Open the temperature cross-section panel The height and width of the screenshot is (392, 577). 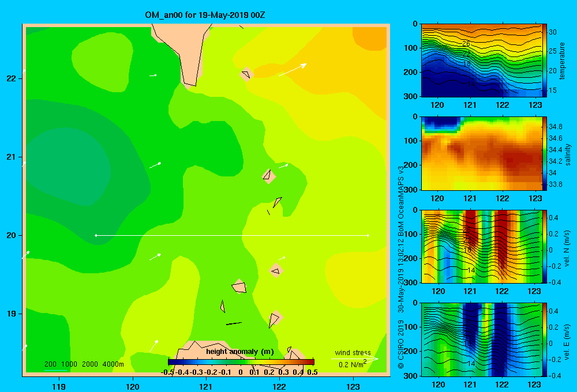tap(482, 61)
